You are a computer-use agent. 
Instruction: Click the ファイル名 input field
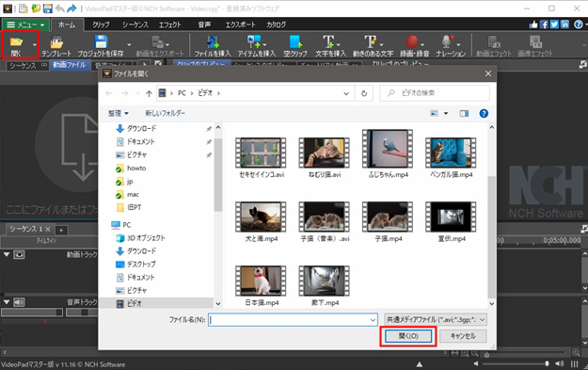click(293, 320)
